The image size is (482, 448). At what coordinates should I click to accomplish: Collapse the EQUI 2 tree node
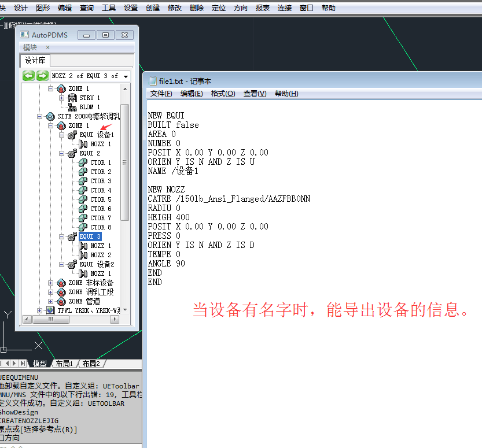click(x=62, y=153)
